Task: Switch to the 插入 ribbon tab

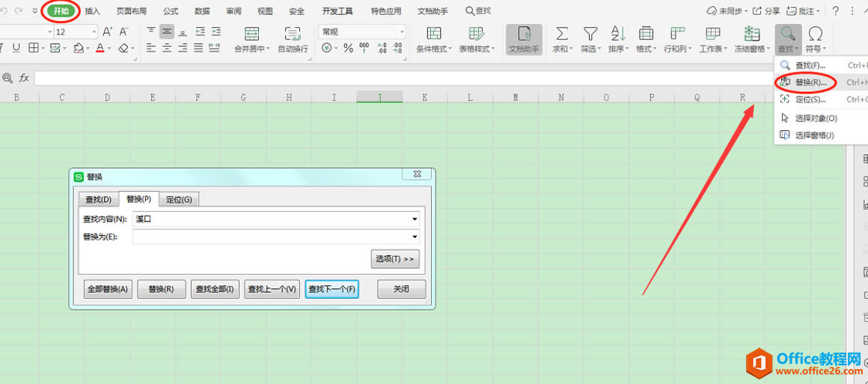Action: point(93,11)
